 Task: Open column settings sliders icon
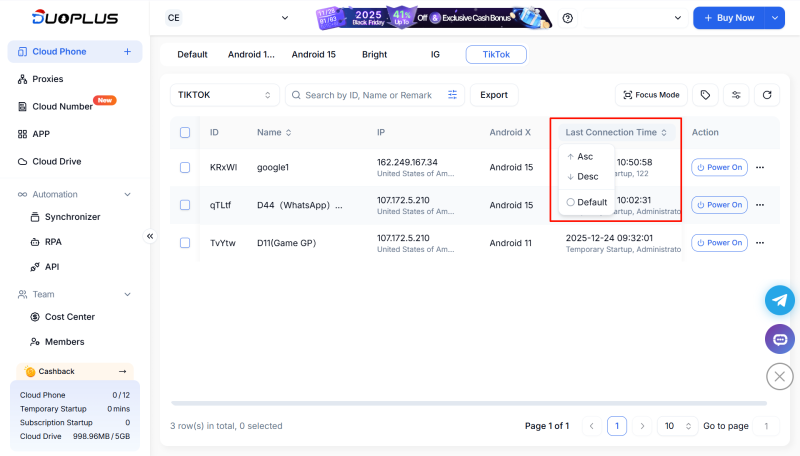pos(736,95)
